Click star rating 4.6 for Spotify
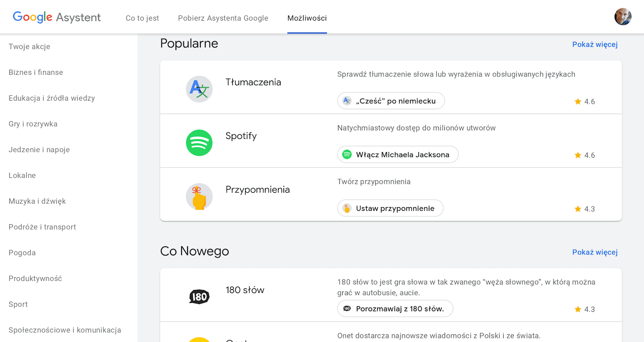The width and height of the screenshot is (644, 342). pyautogui.click(x=584, y=155)
